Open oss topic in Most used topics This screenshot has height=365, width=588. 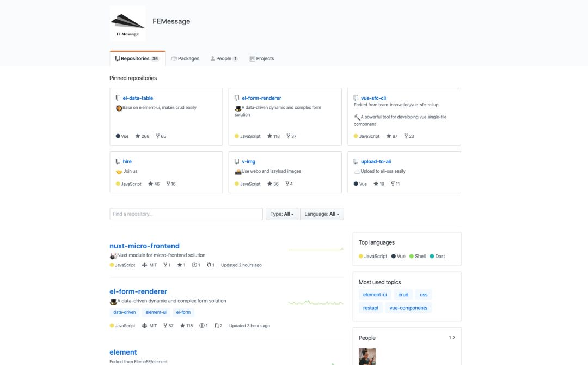pos(424,295)
